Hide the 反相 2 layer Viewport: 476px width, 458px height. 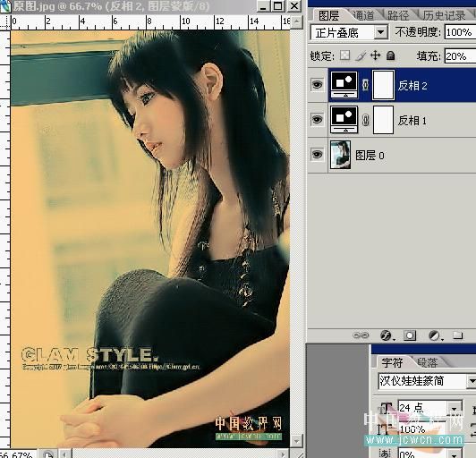pos(318,84)
